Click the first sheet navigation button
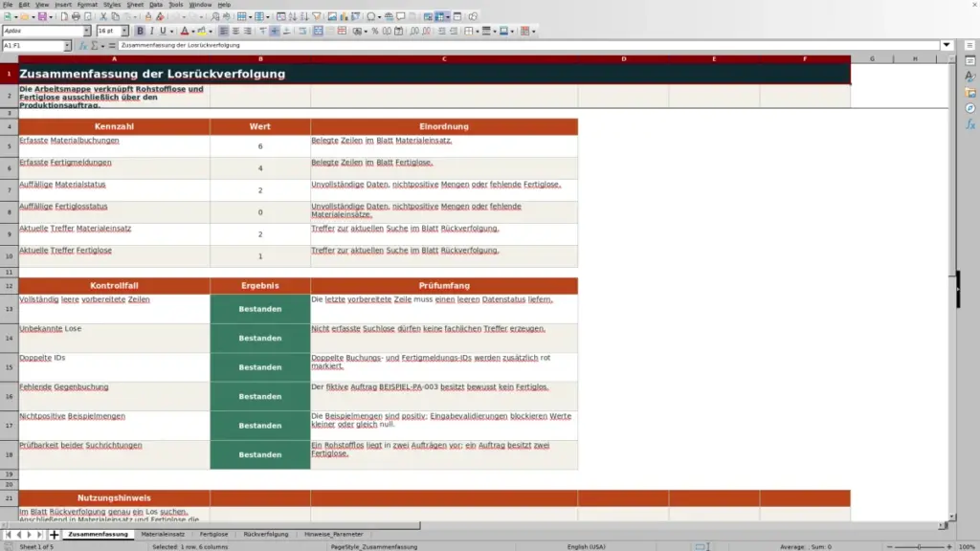Image resolution: width=980 pixels, height=551 pixels. click(8, 535)
